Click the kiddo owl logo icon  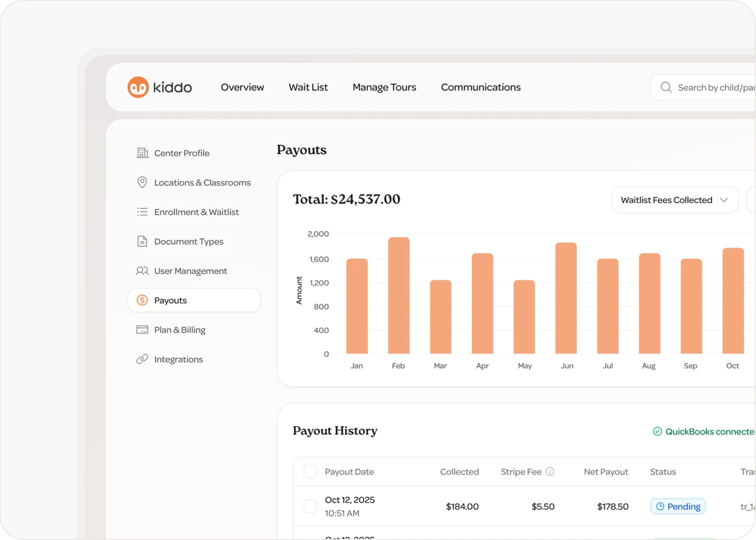(138, 87)
